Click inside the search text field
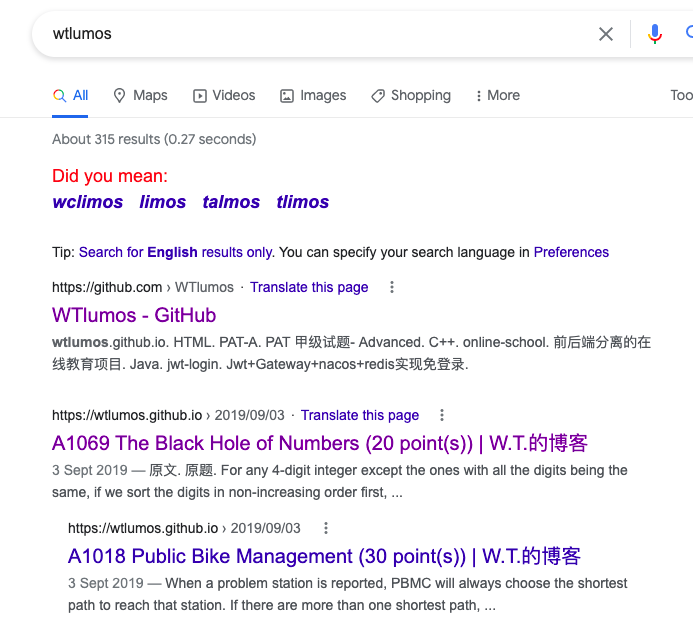This screenshot has height=637, width=693. coord(300,34)
